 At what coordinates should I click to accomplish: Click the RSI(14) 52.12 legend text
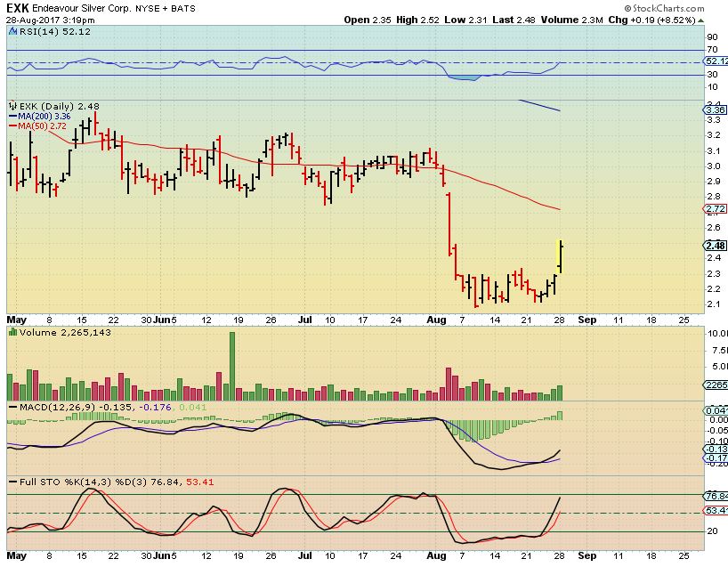55,31
